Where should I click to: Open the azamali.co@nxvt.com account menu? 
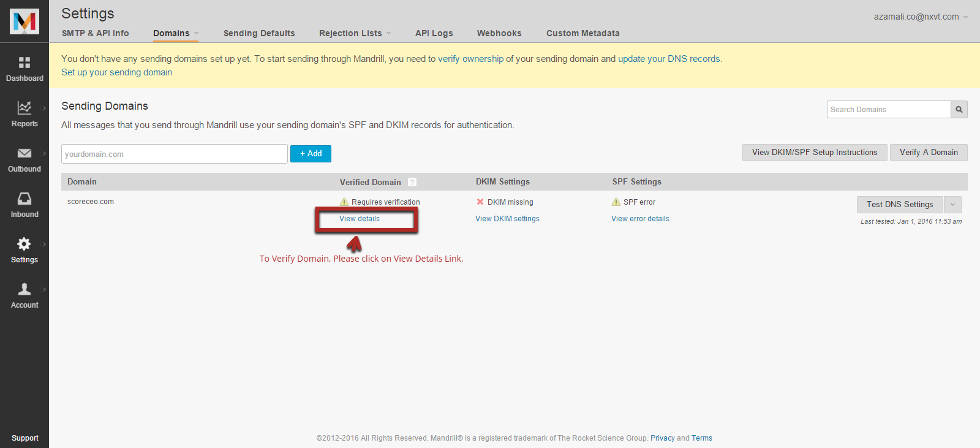pyautogui.click(x=921, y=17)
